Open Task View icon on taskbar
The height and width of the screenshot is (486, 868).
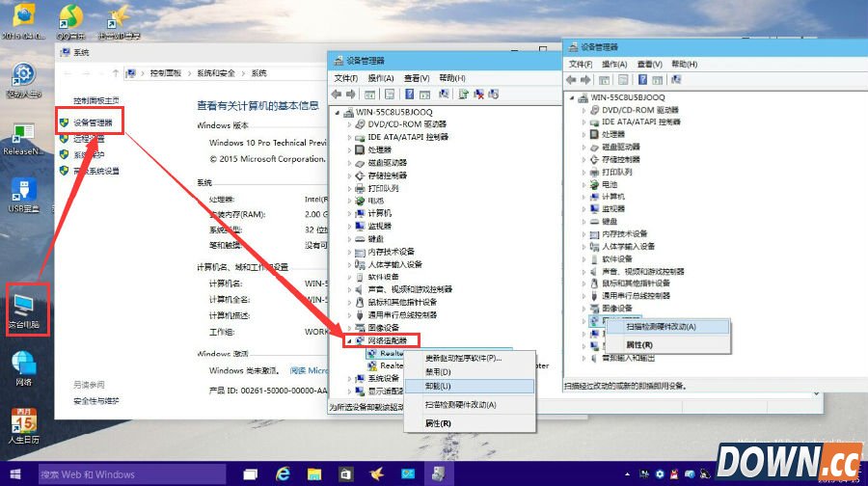coord(250,474)
